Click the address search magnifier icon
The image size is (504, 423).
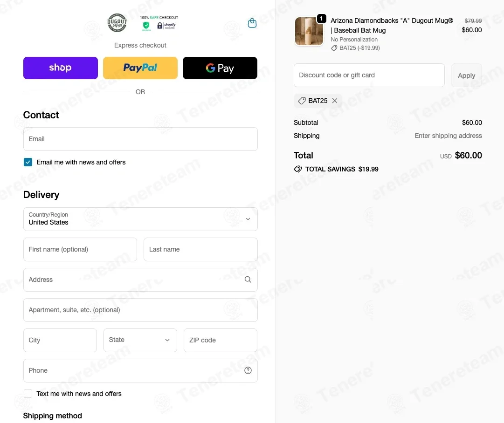click(x=248, y=280)
